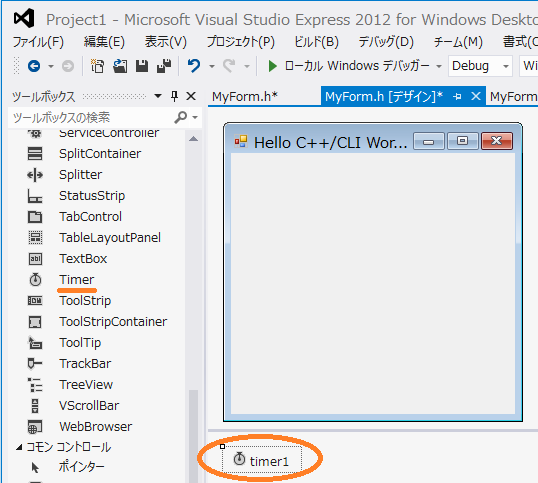Open the ローカル Windows デバッガー dropdown arrow

click(x=439, y=66)
